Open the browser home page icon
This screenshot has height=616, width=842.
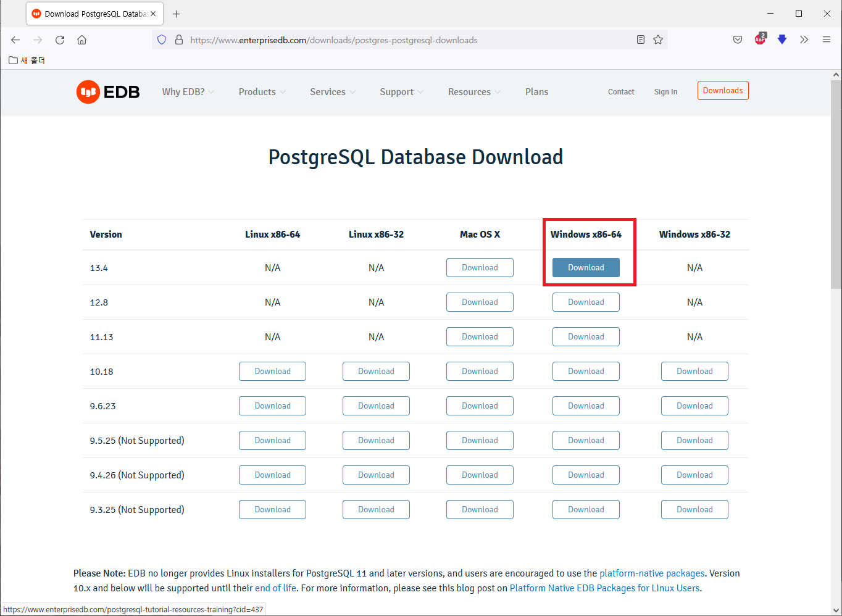(x=81, y=40)
